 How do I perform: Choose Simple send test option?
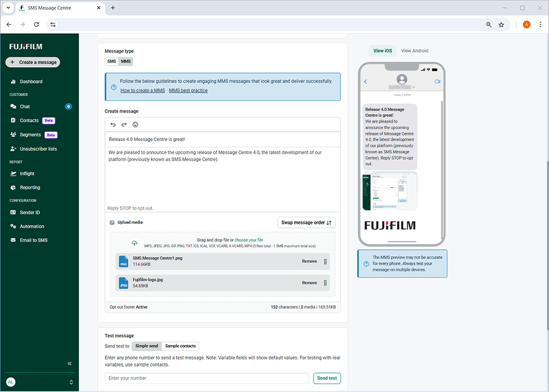[147, 346]
